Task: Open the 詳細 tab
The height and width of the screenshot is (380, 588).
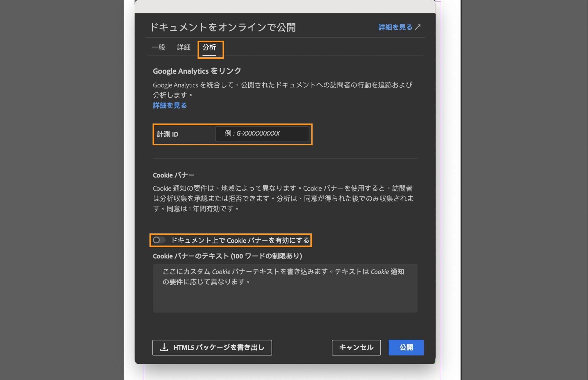Action: [183, 47]
